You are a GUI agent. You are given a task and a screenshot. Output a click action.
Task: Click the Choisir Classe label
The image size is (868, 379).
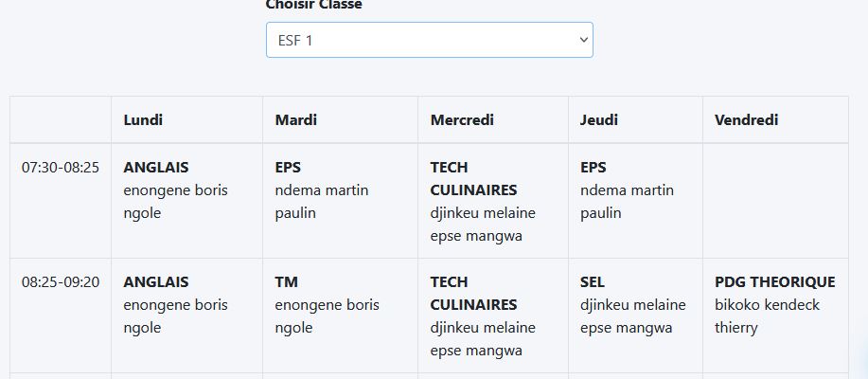[x=314, y=5]
